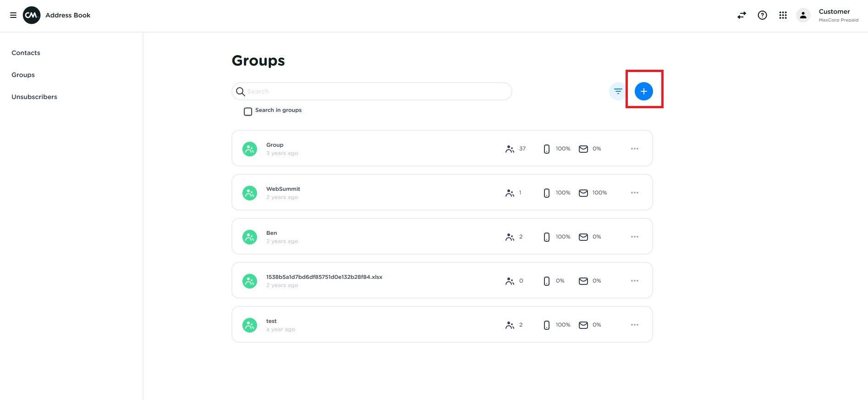Open the filter options icon

(x=618, y=91)
